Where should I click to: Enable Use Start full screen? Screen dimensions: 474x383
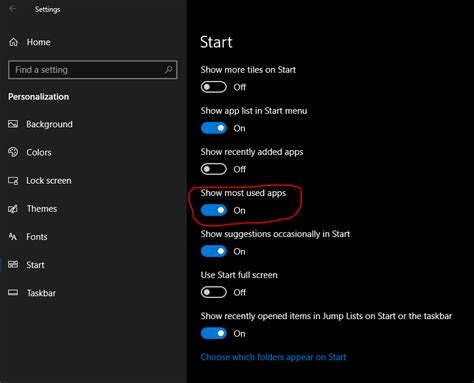214,292
